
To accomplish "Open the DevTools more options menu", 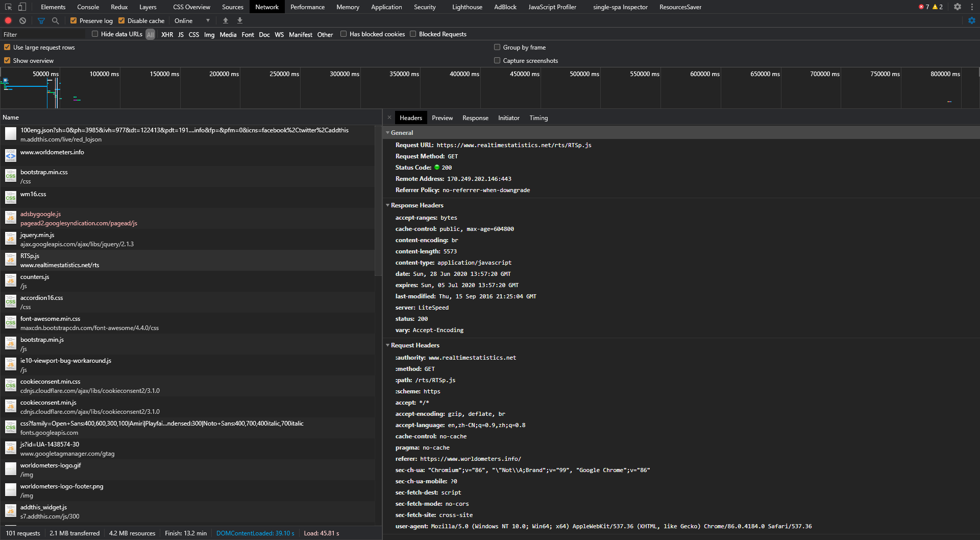I will (x=972, y=7).
